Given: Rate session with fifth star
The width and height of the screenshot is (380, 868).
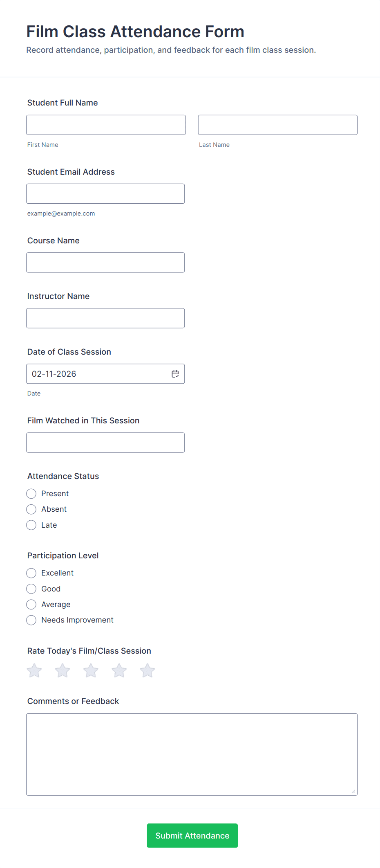Looking at the screenshot, I should coord(147,671).
